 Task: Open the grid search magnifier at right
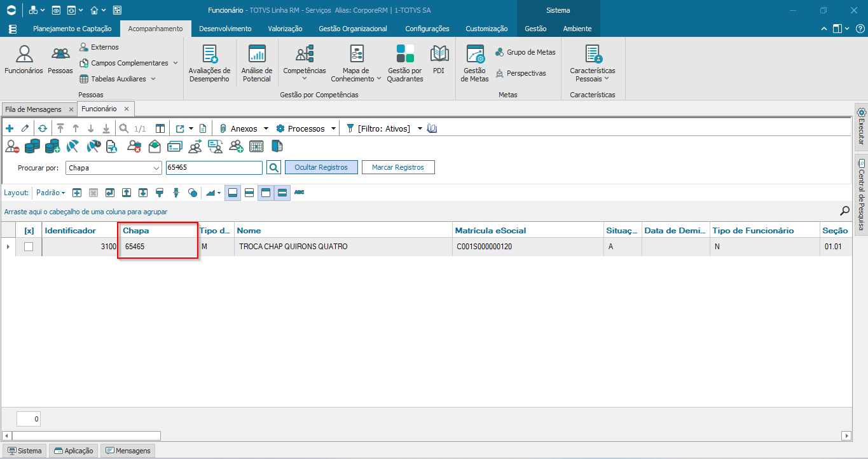click(845, 211)
